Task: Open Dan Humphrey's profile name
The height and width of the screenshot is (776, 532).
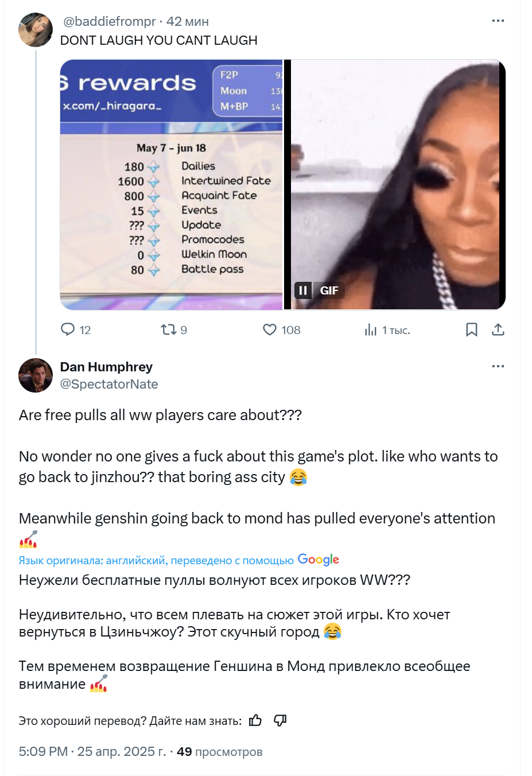Action: click(x=106, y=367)
